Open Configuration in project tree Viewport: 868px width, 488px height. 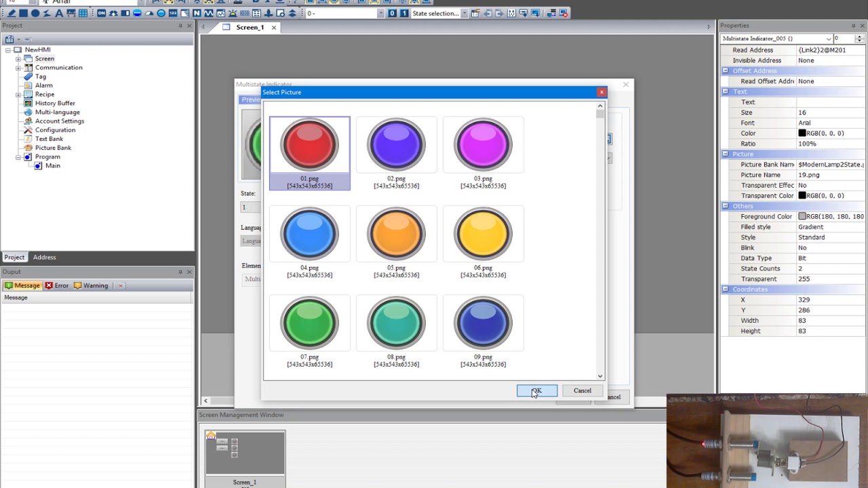(x=55, y=129)
